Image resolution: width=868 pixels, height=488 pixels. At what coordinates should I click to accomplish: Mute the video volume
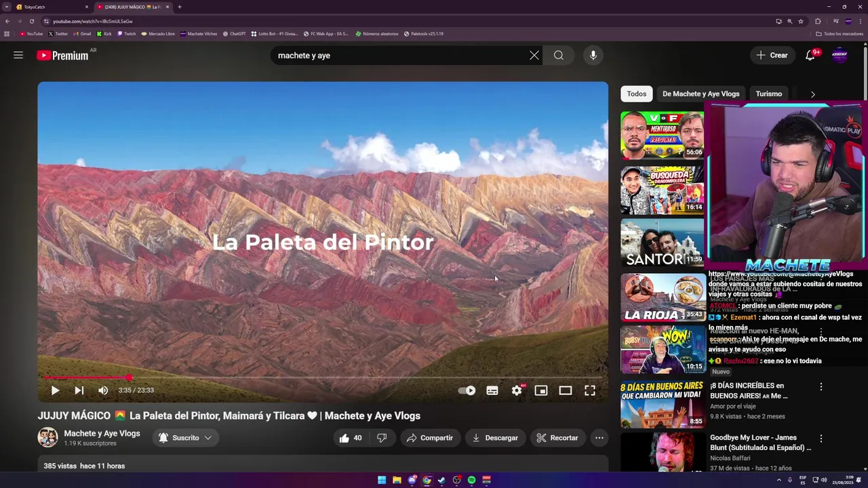coord(103,390)
